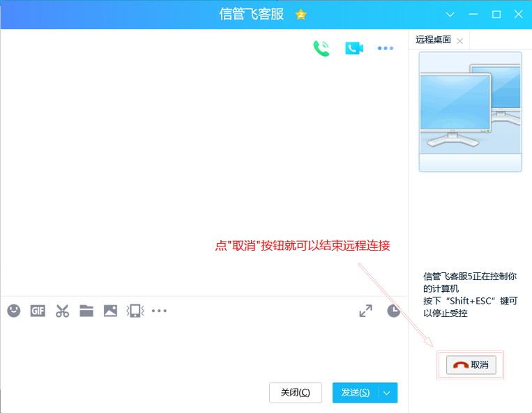The image size is (532, 413).
Task: Click the 关闭(C) button
Action: [x=296, y=393]
